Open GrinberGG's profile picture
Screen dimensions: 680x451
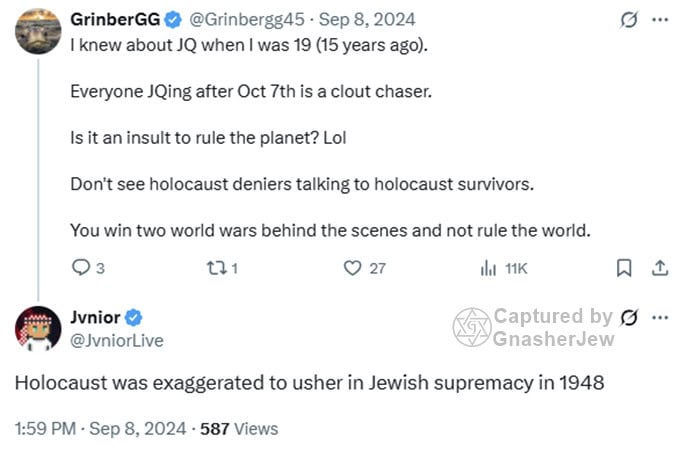[x=38, y=30]
